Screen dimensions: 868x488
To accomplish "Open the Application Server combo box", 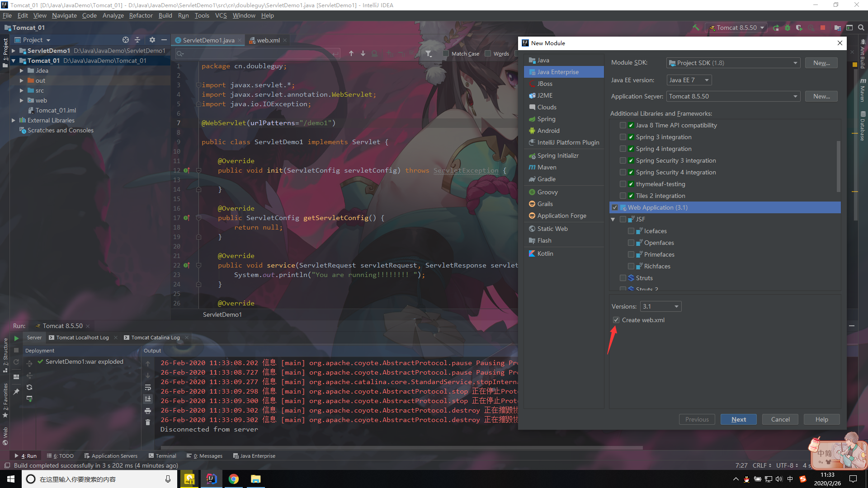I will (x=733, y=96).
